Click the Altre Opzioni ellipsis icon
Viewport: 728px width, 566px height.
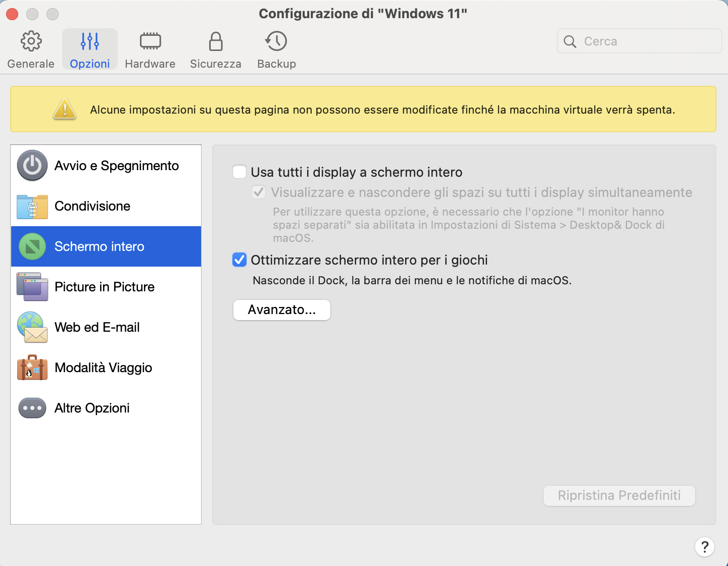pyautogui.click(x=32, y=408)
